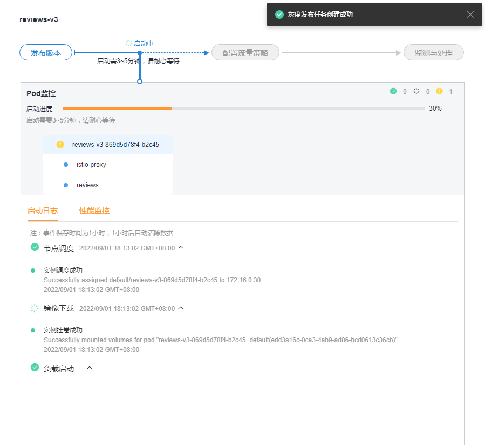Collapse the 负载启动 section chevron
This screenshot has width=485, height=448.
[90, 368]
